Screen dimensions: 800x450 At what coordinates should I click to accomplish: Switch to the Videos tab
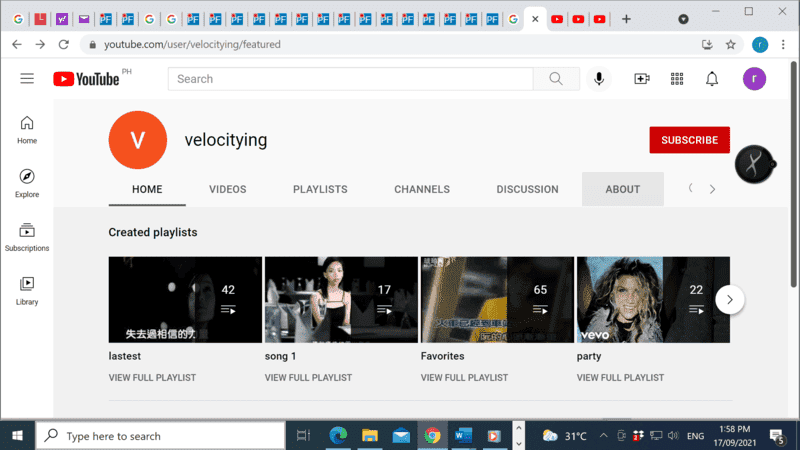pyautogui.click(x=227, y=189)
